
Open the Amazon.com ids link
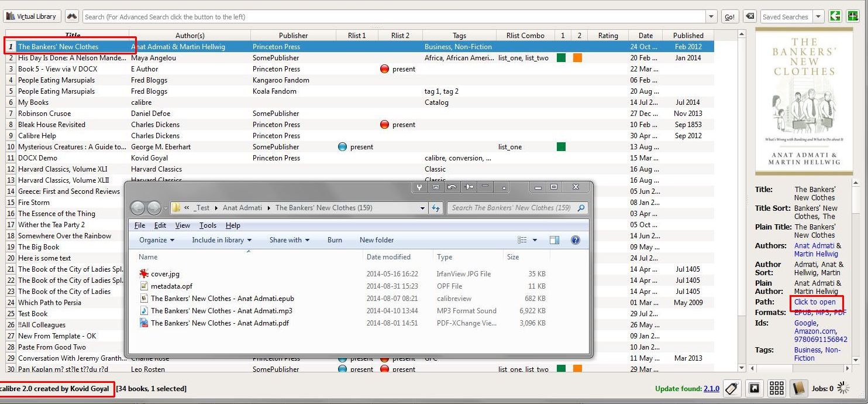click(x=815, y=331)
